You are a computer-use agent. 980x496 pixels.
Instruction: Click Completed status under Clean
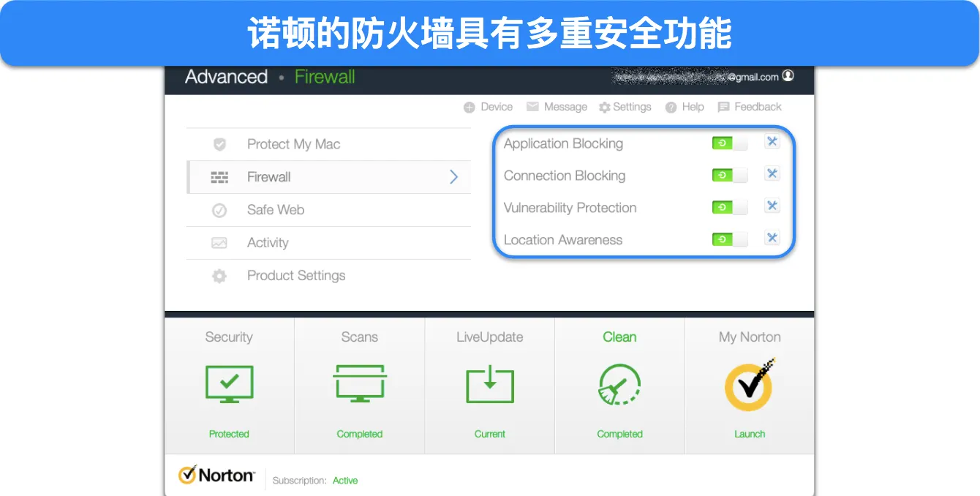[619, 434]
